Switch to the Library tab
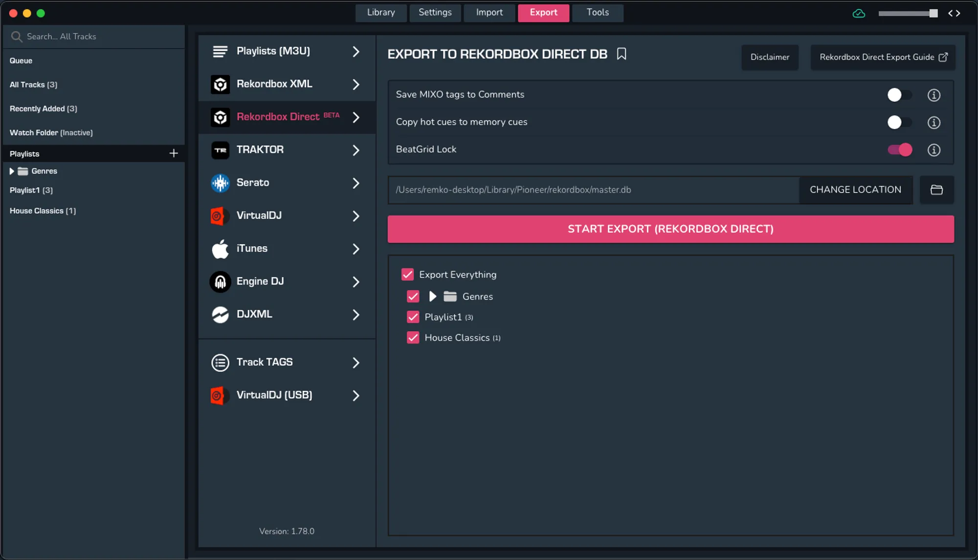The image size is (978, 560). pyautogui.click(x=380, y=13)
